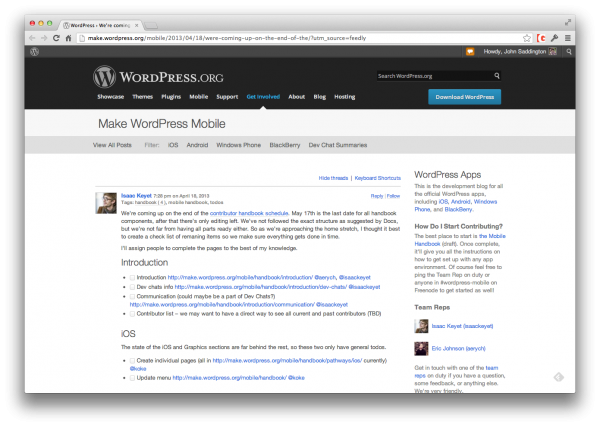Screen dimensions: 600x427
Task: Click the WordPress admin bar logo
Action: click(34, 52)
